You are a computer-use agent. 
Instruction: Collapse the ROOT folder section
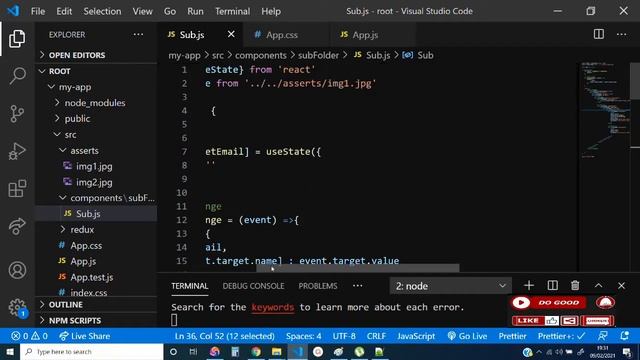pos(96,71)
